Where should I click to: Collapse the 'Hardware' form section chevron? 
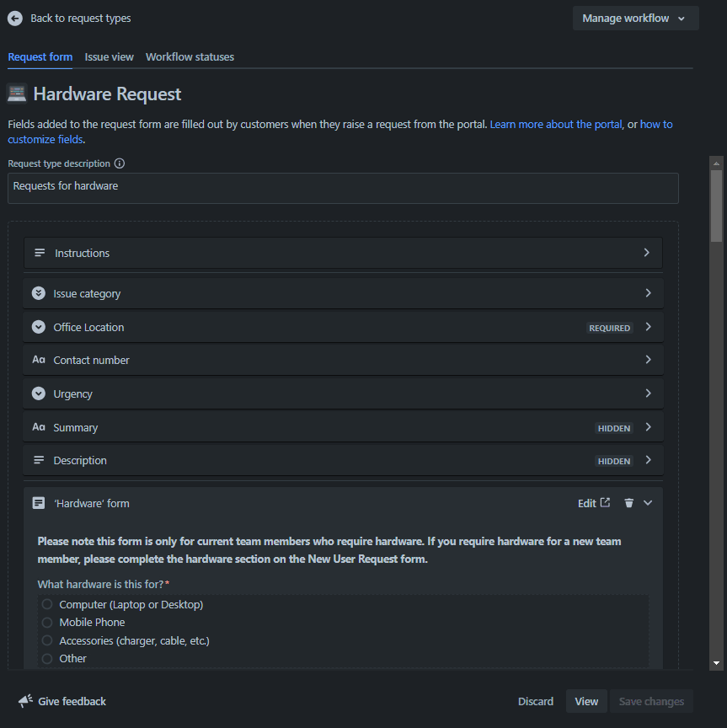[x=648, y=503]
